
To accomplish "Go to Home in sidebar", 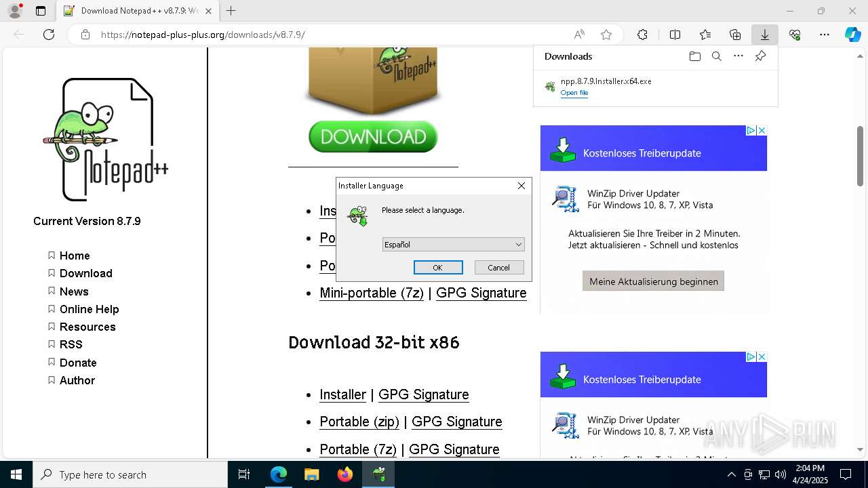I will [75, 256].
